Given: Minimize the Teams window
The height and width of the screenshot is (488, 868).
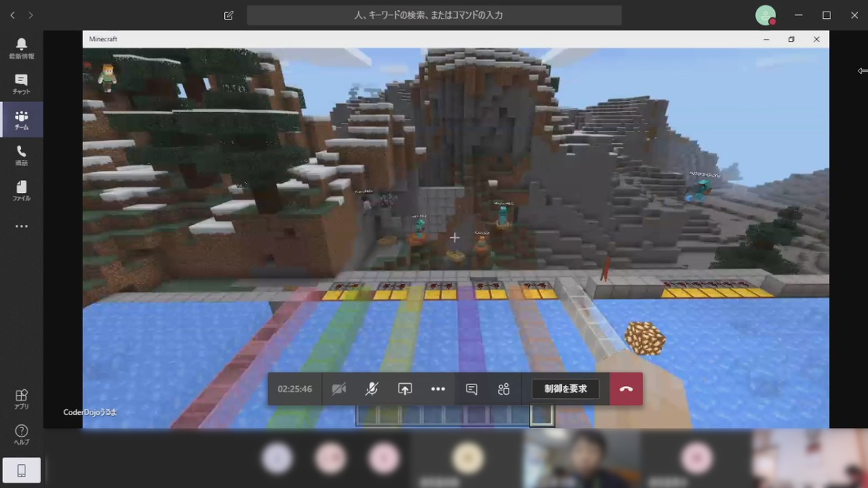Looking at the screenshot, I should [x=799, y=14].
